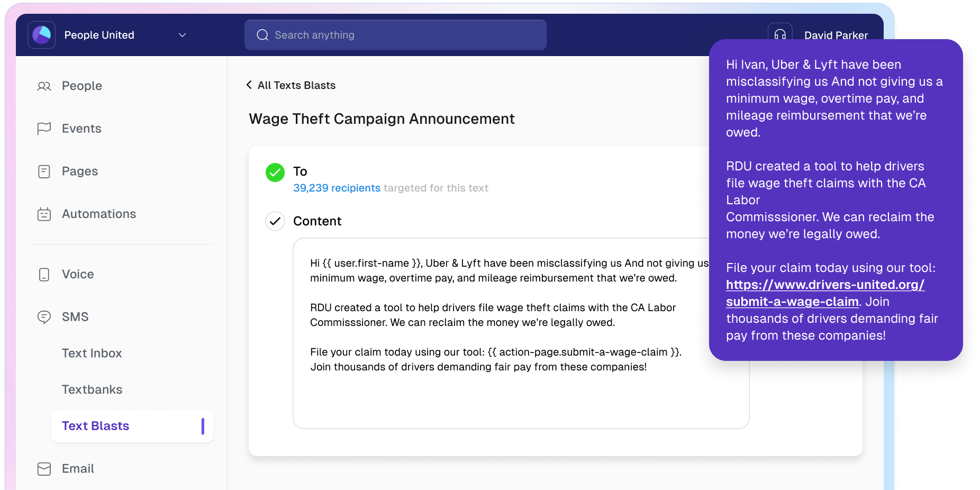This screenshot has width=980, height=490.
Task: Open the Pages section
Action: coord(80,171)
